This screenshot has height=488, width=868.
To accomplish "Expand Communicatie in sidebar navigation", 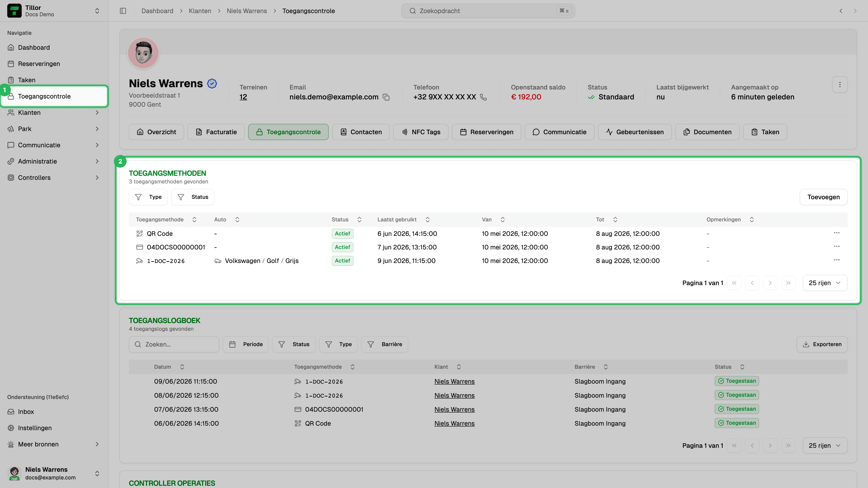I will pyautogui.click(x=97, y=145).
